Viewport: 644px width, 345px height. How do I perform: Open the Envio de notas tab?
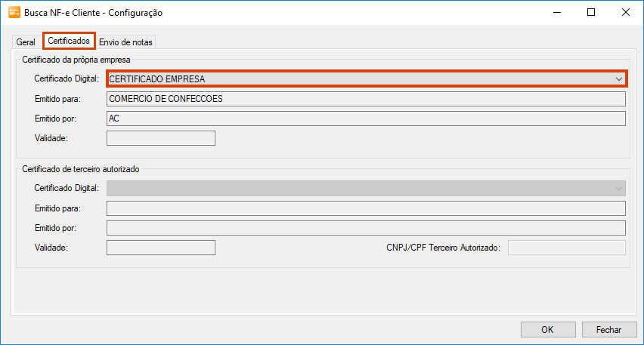click(125, 42)
